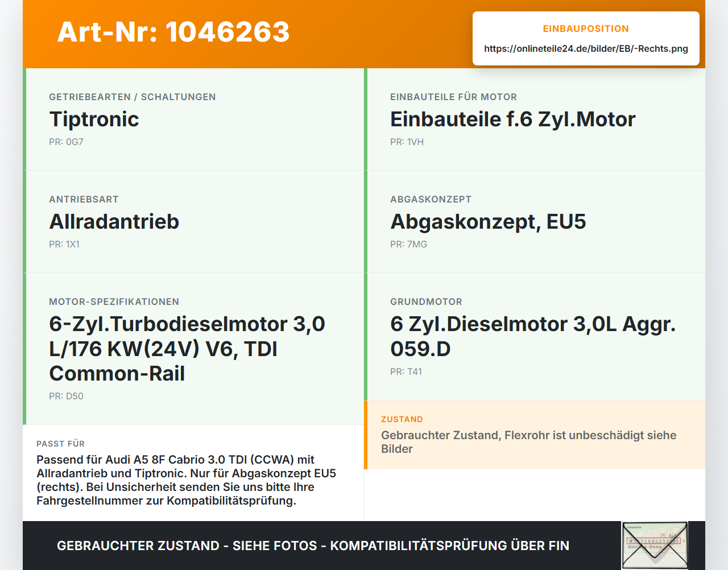The height and width of the screenshot is (570, 728).
Task: Click the ABGASKONZEPT label
Action: [431, 199]
